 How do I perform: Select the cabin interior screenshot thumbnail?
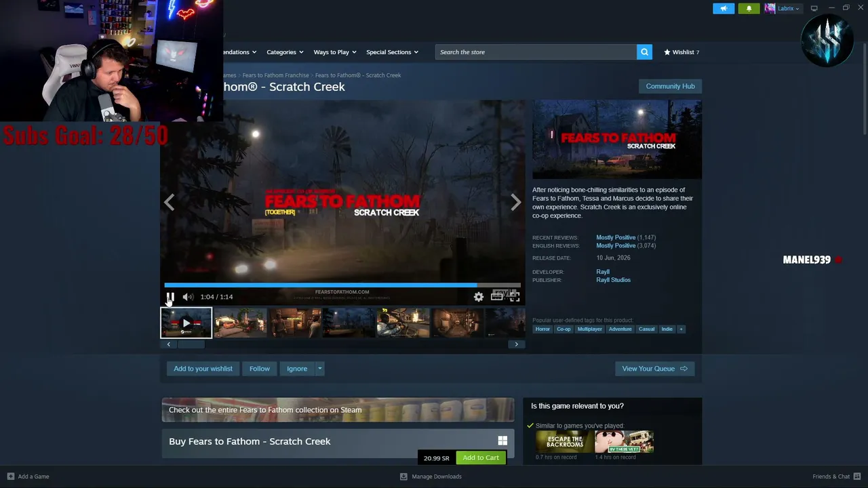[x=457, y=323]
